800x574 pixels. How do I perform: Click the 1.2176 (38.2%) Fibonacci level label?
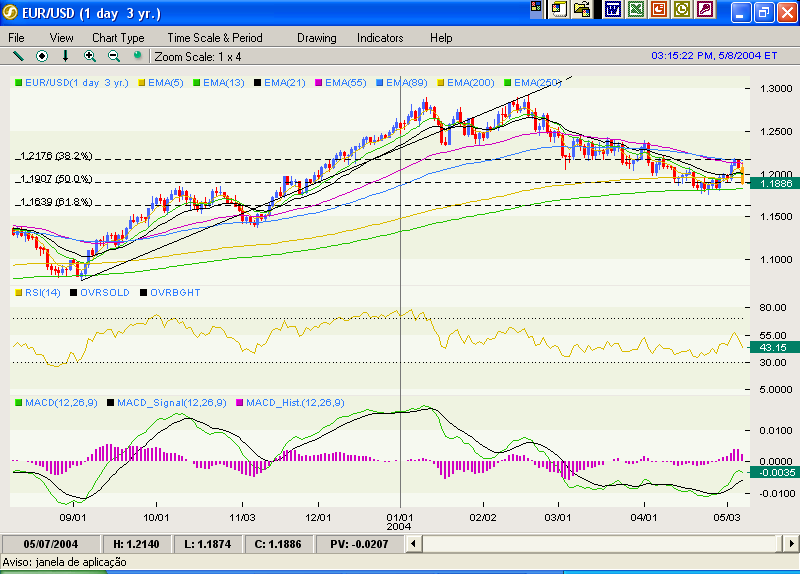[56, 156]
